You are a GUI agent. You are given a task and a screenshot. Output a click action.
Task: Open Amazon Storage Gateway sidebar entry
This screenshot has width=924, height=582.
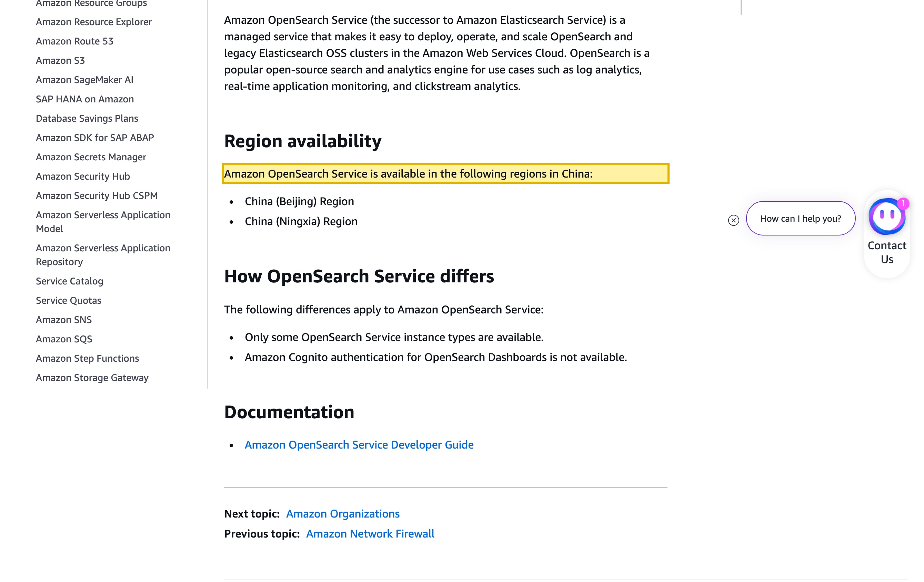[x=92, y=378]
